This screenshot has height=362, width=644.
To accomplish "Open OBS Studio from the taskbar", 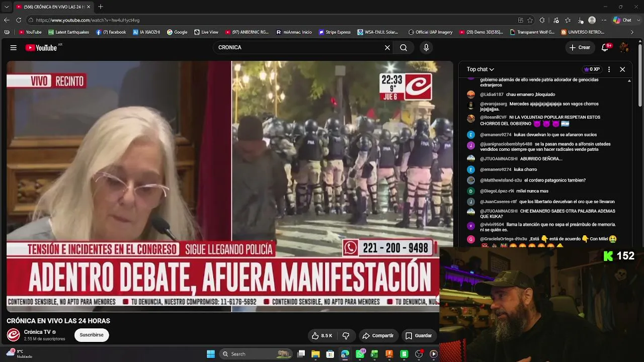I will click(x=419, y=354).
